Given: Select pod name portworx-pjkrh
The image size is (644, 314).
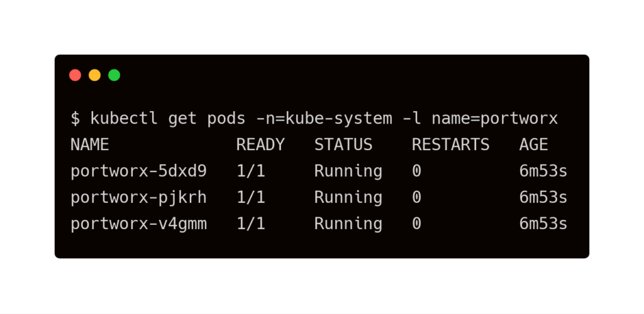Looking at the screenshot, I should click(138, 197).
